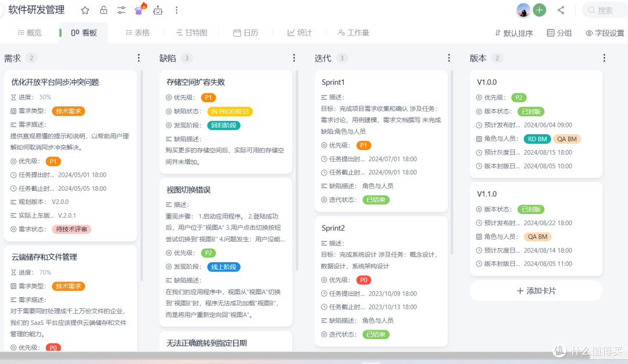Screen dimensions: 628x364
Task: Open the 迭代 column three-dot menu
Action: tap(449, 58)
